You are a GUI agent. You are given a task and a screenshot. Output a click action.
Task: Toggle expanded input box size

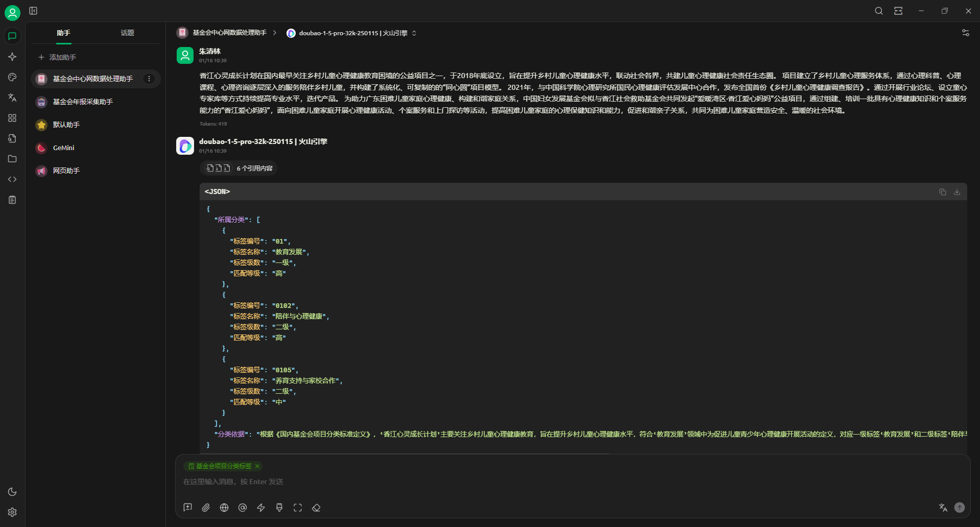[x=298, y=508]
